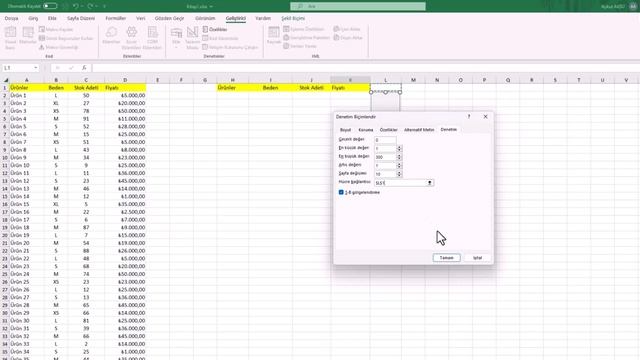Select row header 10
This screenshot has width=640, height=360.
[x=4, y=158]
